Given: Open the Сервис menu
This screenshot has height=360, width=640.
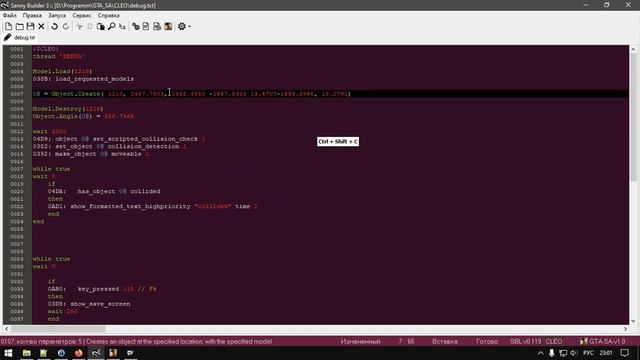Looking at the screenshot, I should [x=82, y=16].
